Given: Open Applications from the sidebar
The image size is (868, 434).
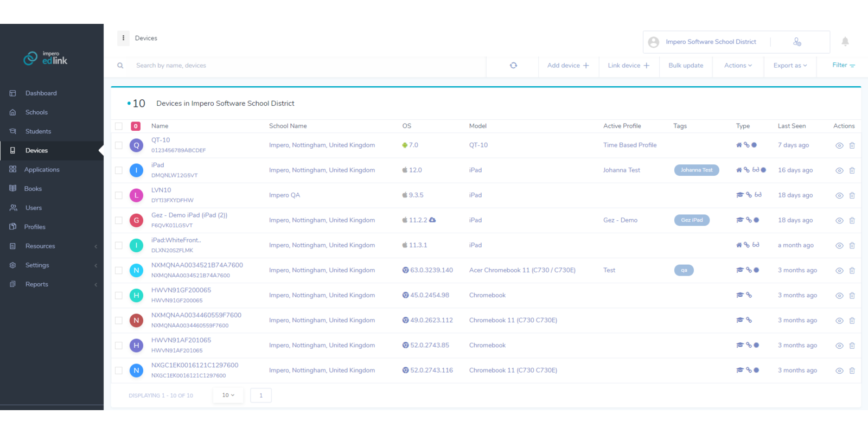Looking at the screenshot, I should tap(42, 170).
